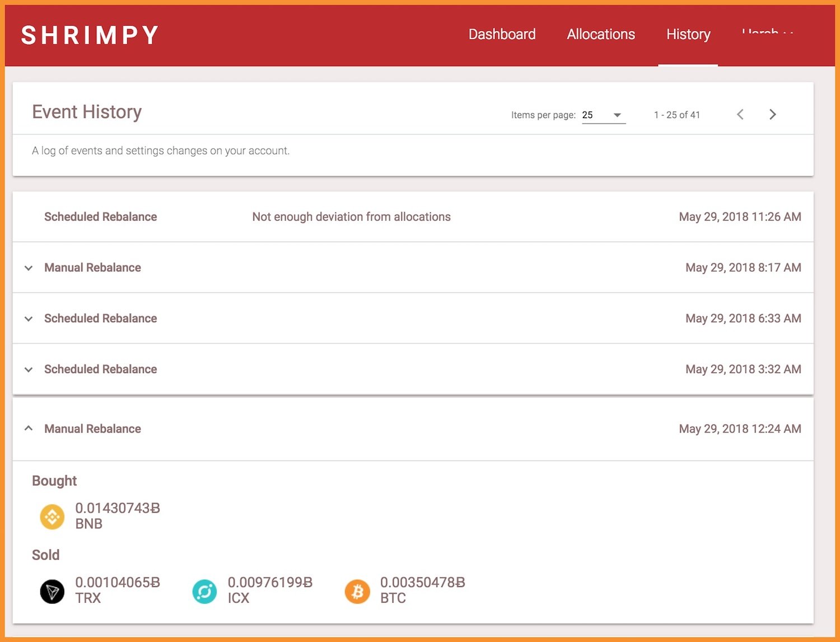Click the BNB ticker label
840x642 pixels.
88,524
